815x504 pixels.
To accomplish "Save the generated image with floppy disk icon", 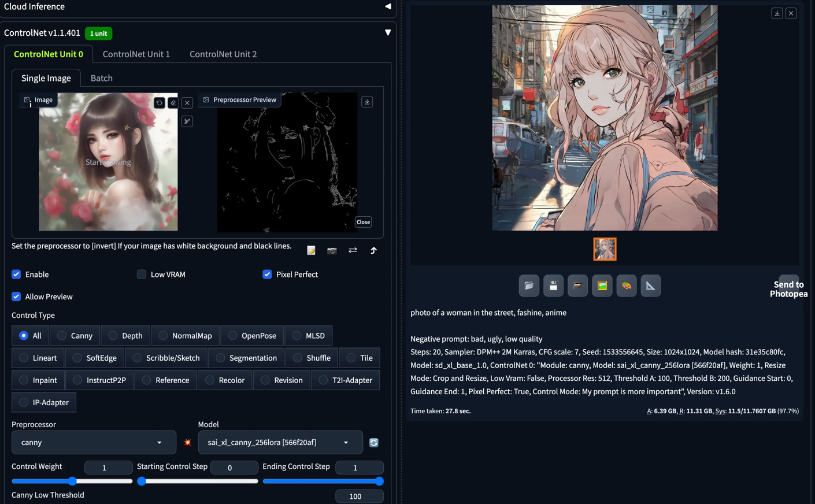I will click(553, 286).
